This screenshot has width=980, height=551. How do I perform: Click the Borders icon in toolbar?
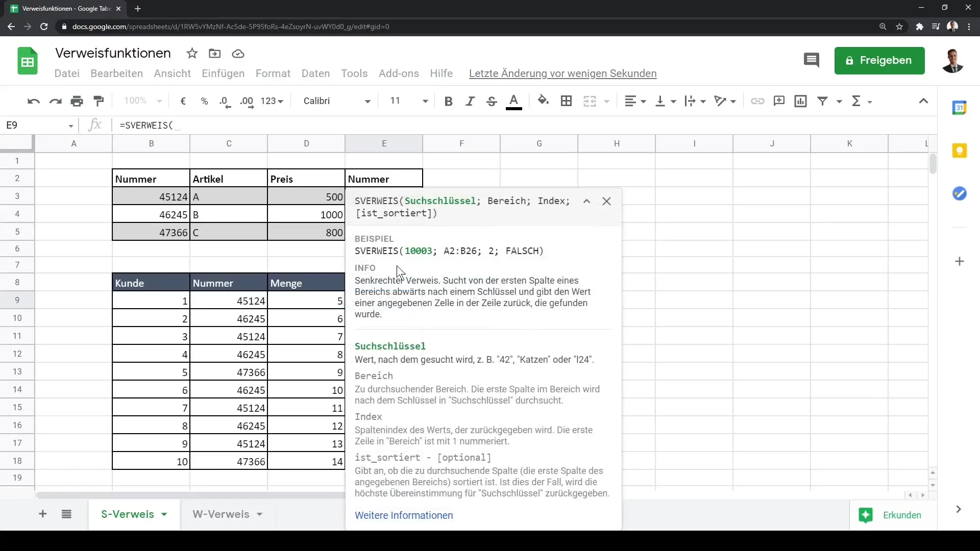click(x=567, y=101)
